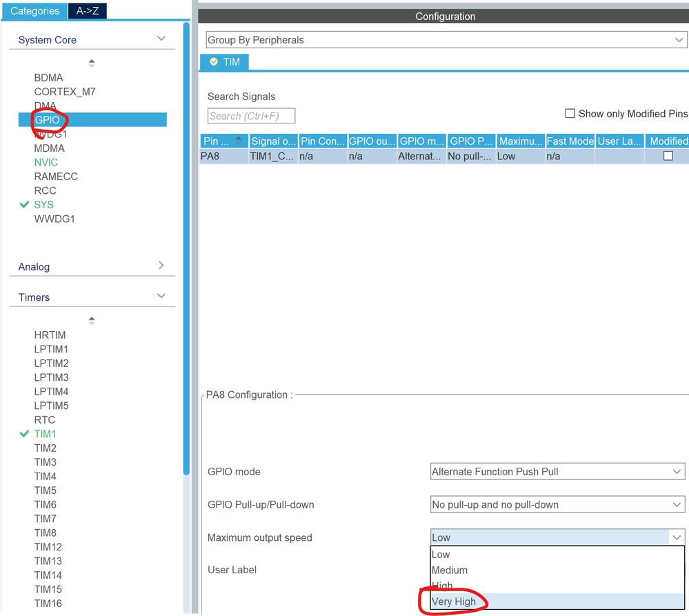Select TIM2 timer
The width and height of the screenshot is (689, 616).
[x=45, y=448]
